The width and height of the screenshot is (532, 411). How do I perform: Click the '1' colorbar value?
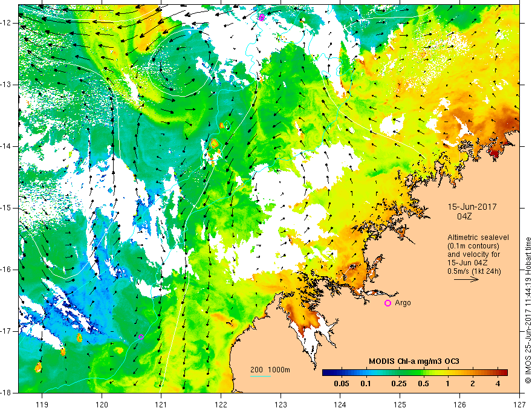click(x=448, y=384)
